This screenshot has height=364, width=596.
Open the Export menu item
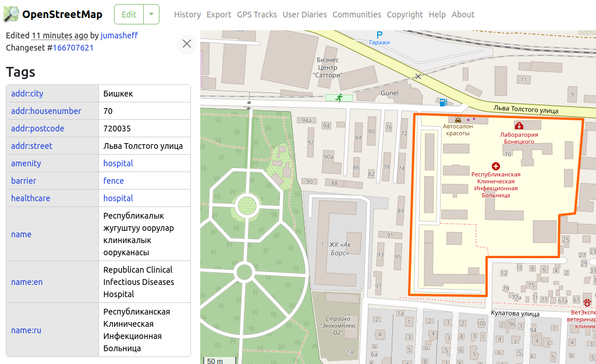coord(219,15)
